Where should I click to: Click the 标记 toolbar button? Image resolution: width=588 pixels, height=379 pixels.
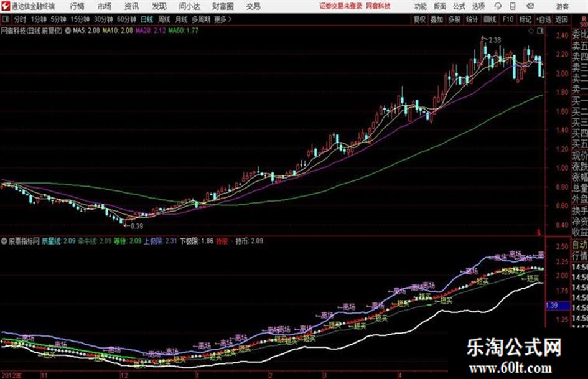tap(525, 19)
